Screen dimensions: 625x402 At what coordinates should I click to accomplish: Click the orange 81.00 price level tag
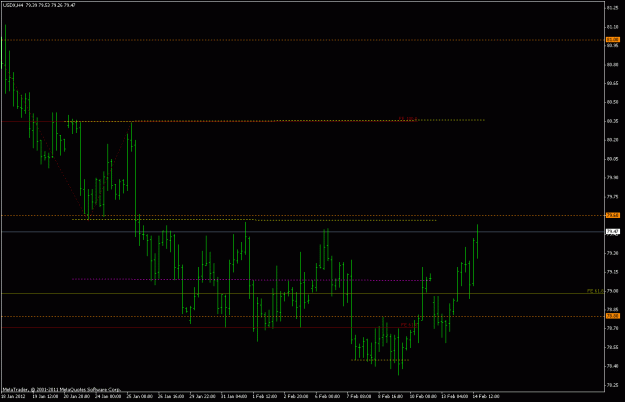613,40
